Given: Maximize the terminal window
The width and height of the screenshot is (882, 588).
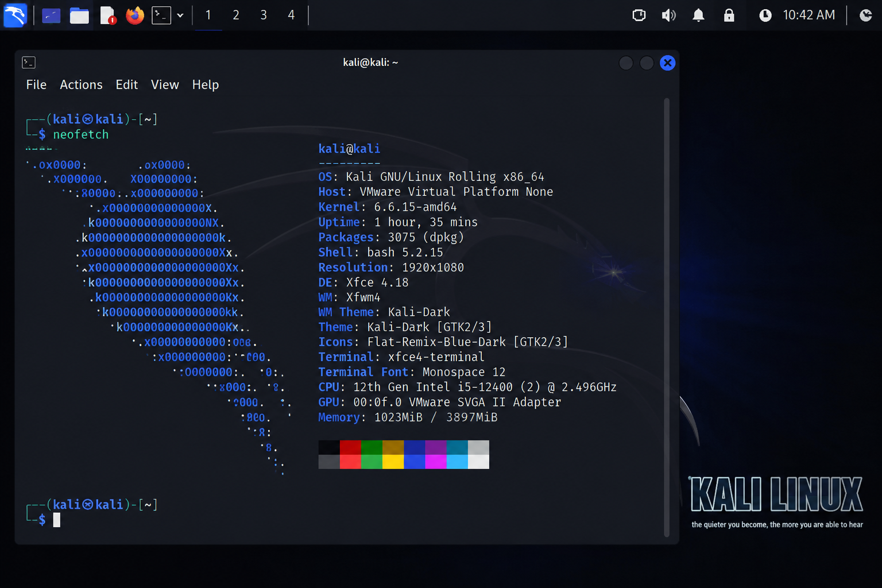Looking at the screenshot, I should pos(647,63).
